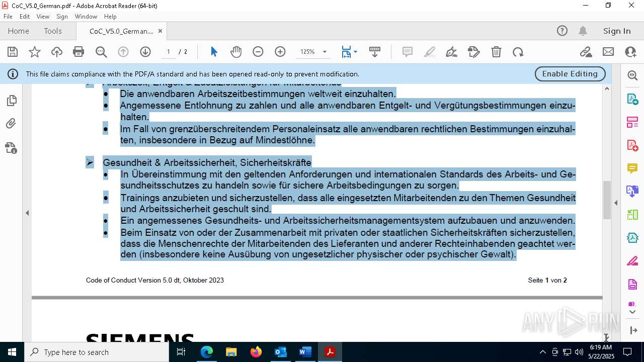The width and height of the screenshot is (644, 362).
Task: Open Microsoft Edge from the taskbar
Action: coord(207,352)
